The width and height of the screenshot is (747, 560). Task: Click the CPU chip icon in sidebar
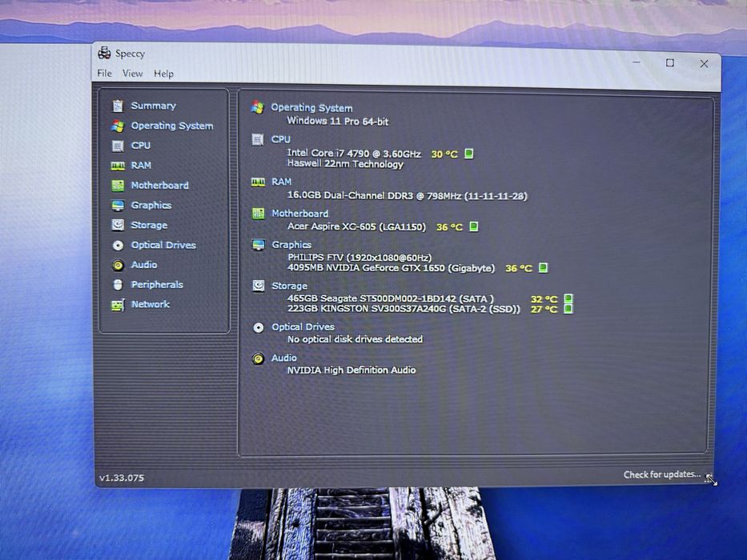point(118,146)
